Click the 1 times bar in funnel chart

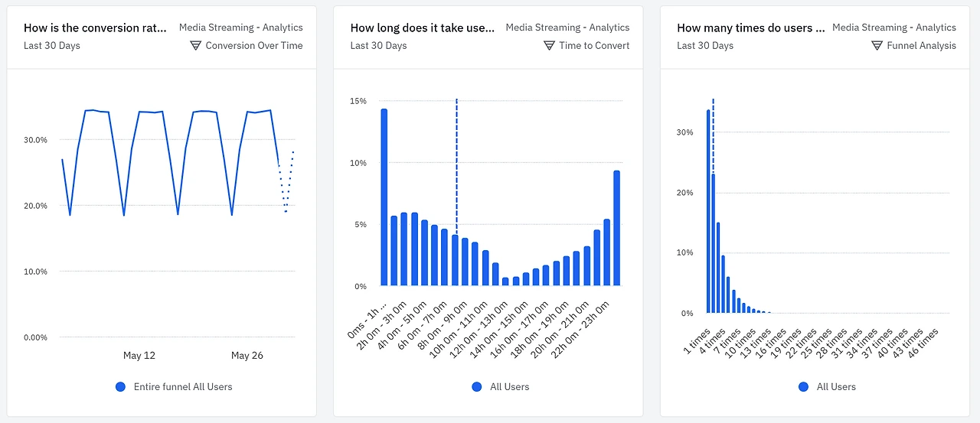tap(708, 214)
